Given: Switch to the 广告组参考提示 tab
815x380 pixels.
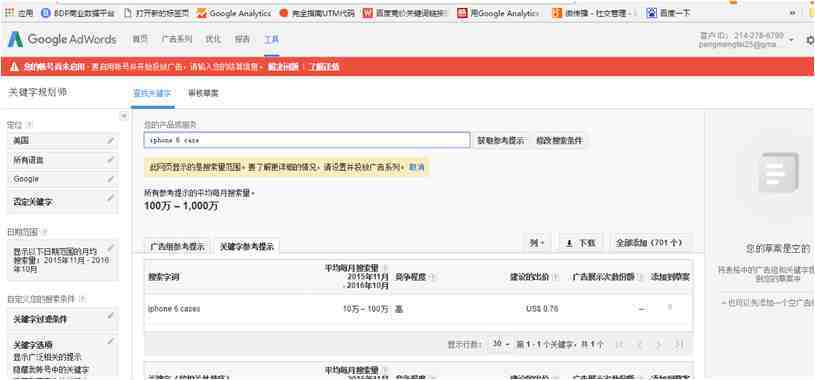Looking at the screenshot, I should click(178, 247).
